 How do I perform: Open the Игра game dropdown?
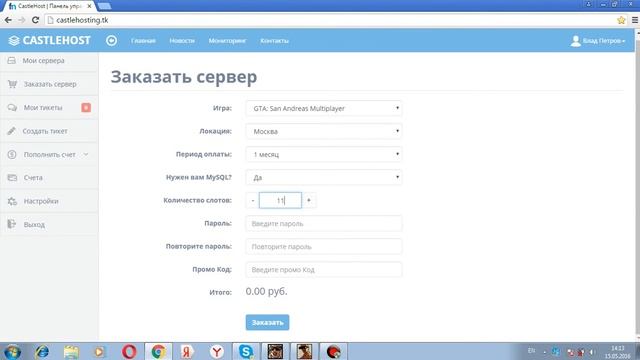324,108
